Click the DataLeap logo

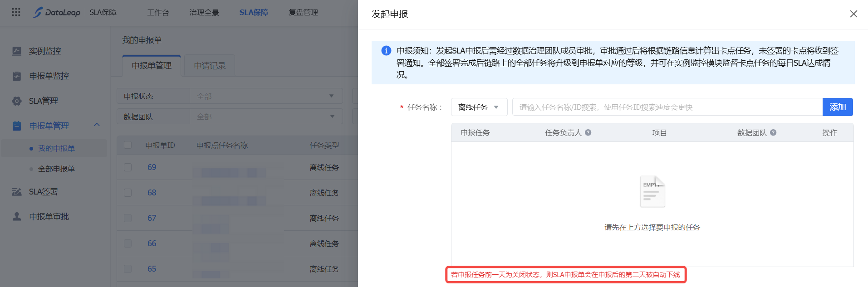[x=57, y=12]
